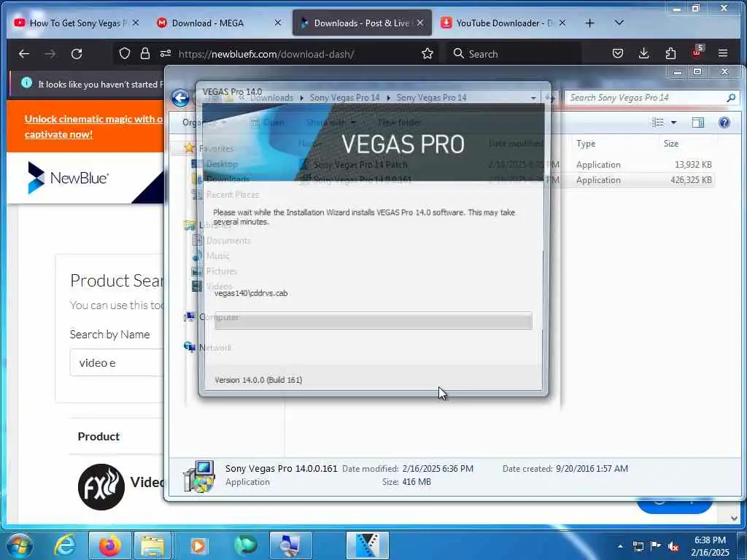The image size is (747, 560).
Task: Open Firefox extensions puzzle icon
Action: 670,53
